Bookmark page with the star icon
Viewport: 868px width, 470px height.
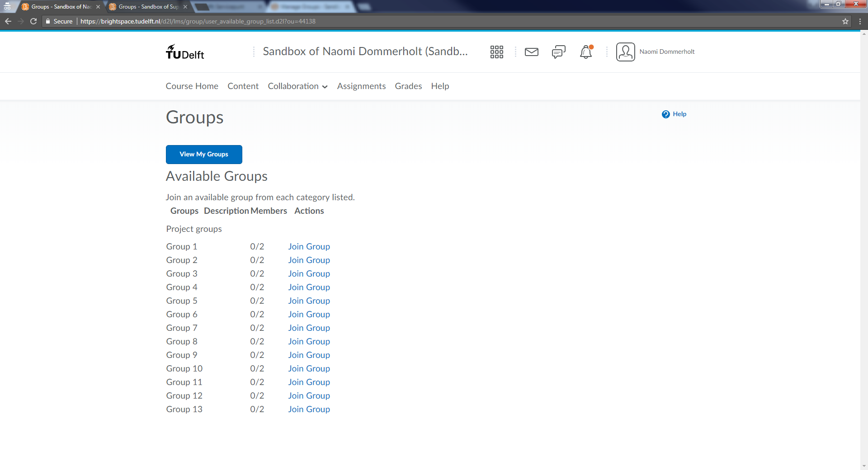coord(845,21)
